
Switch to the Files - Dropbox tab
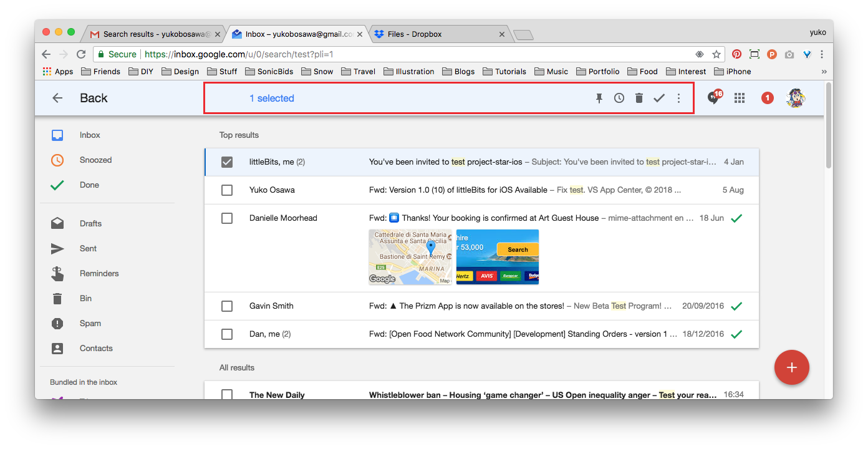[441, 34]
